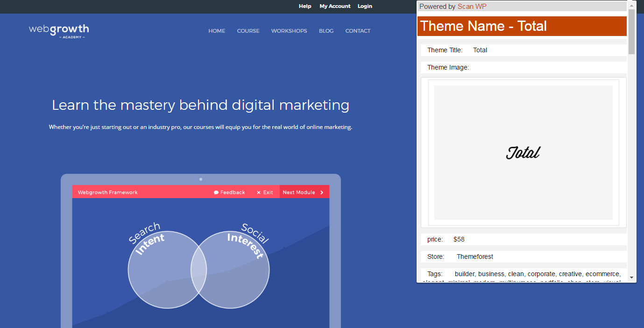Screen dimensions: 644x328
Task: Click the price value $58
Action: 459,239
